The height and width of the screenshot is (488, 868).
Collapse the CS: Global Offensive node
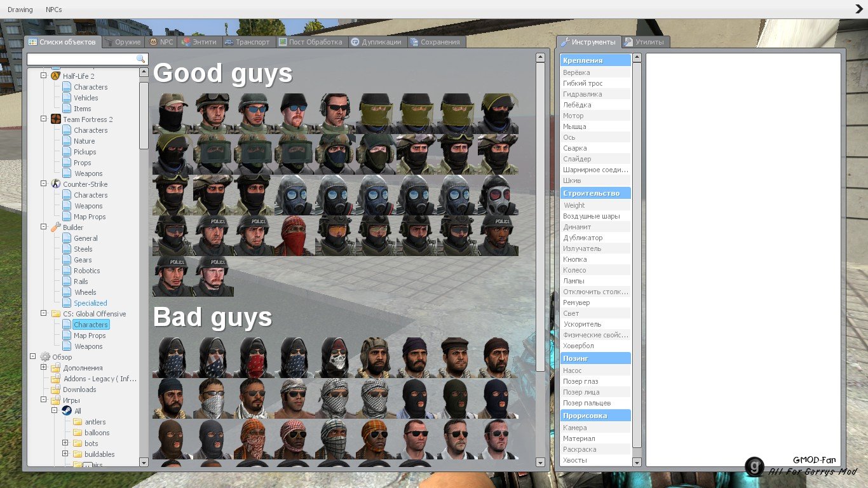(44, 313)
